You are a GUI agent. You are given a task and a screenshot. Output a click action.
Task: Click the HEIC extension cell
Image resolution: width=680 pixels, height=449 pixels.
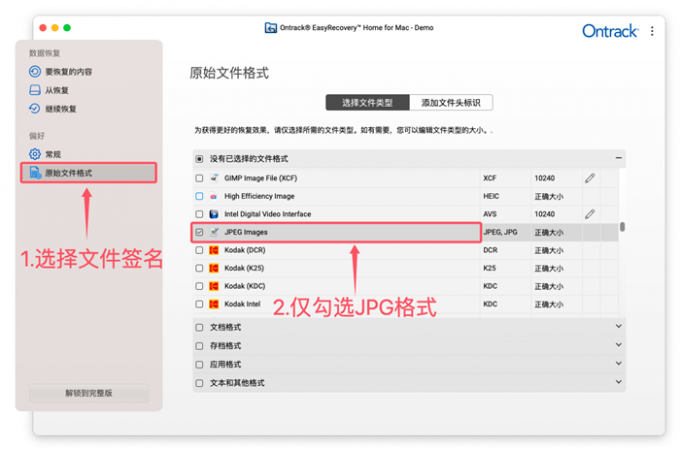point(491,196)
